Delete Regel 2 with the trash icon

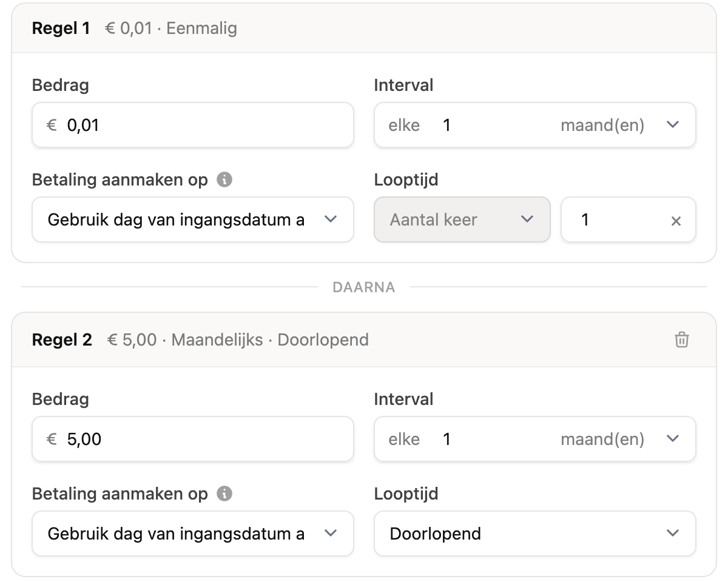682,339
